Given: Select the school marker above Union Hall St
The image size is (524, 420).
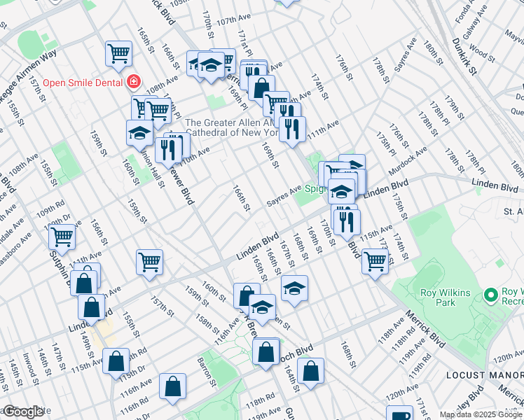Looking at the screenshot, I should click(139, 133).
